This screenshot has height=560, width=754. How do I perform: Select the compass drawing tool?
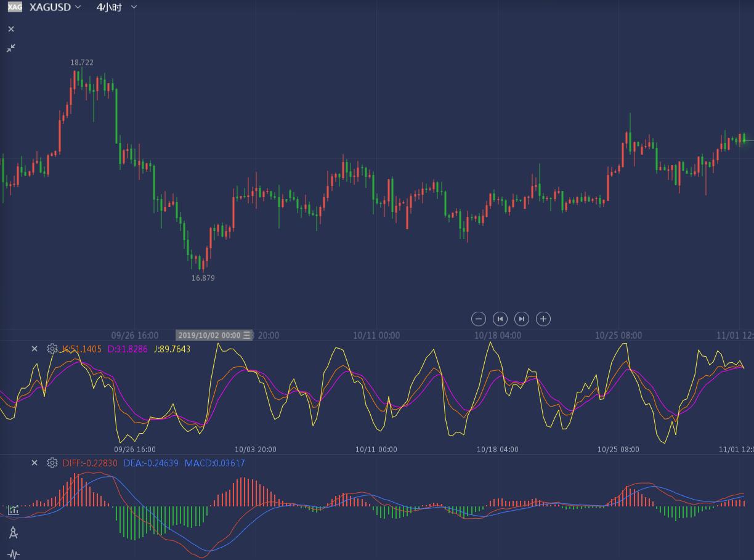(x=14, y=533)
